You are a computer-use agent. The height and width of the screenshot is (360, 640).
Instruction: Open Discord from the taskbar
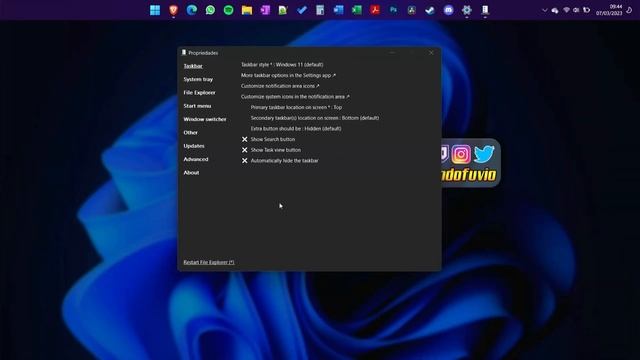tap(448, 10)
